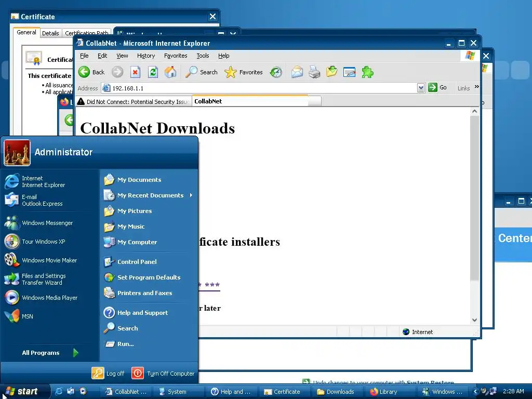Click the IE page scroll up arrow
Image resolution: width=532 pixels, height=399 pixels.
coord(475,111)
